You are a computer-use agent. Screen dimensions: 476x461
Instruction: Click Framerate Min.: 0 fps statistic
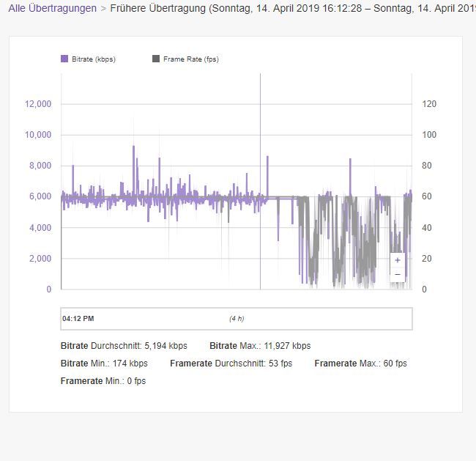pos(103,381)
